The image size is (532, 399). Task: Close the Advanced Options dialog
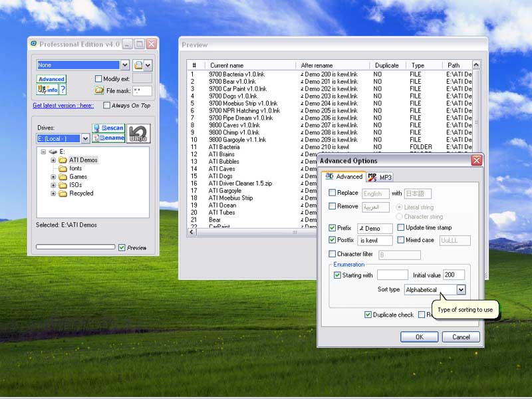477,160
